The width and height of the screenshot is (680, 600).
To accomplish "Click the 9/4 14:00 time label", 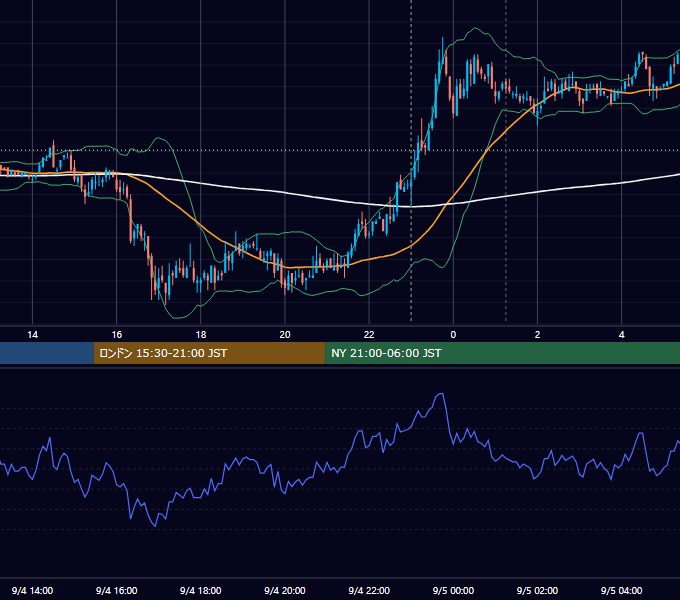I will (x=33, y=590).
